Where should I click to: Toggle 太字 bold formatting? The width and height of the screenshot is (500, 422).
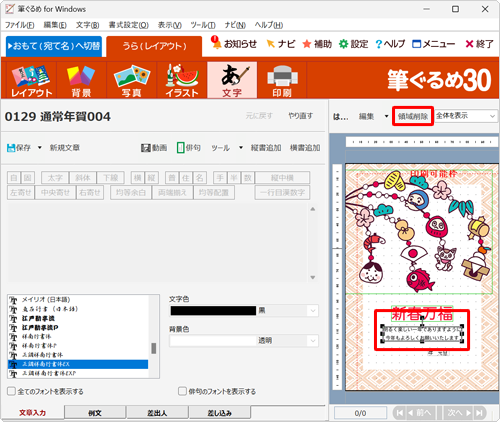[55, 178]
